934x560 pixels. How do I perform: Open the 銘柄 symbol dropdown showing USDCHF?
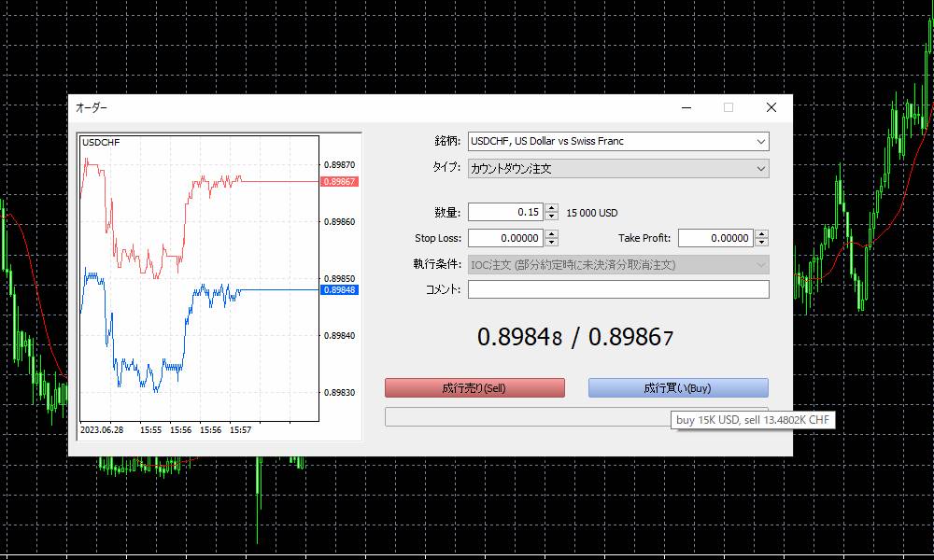pyautogui.click(x=617, y=142)
